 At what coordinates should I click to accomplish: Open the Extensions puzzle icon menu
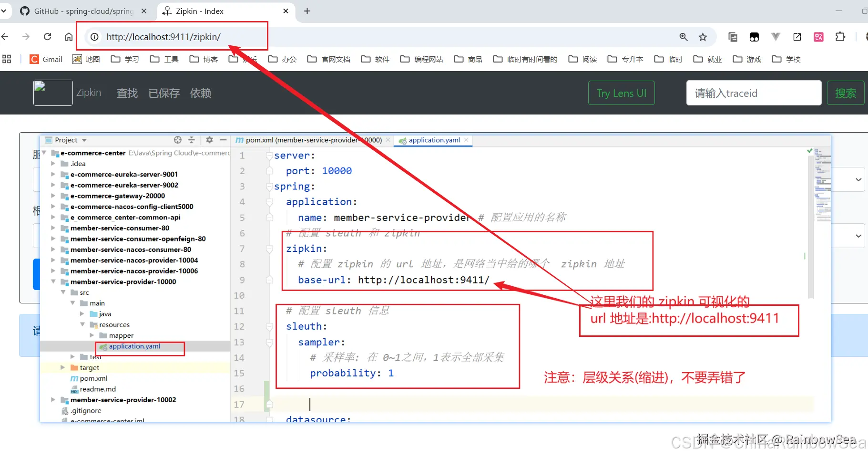point(840,37)
